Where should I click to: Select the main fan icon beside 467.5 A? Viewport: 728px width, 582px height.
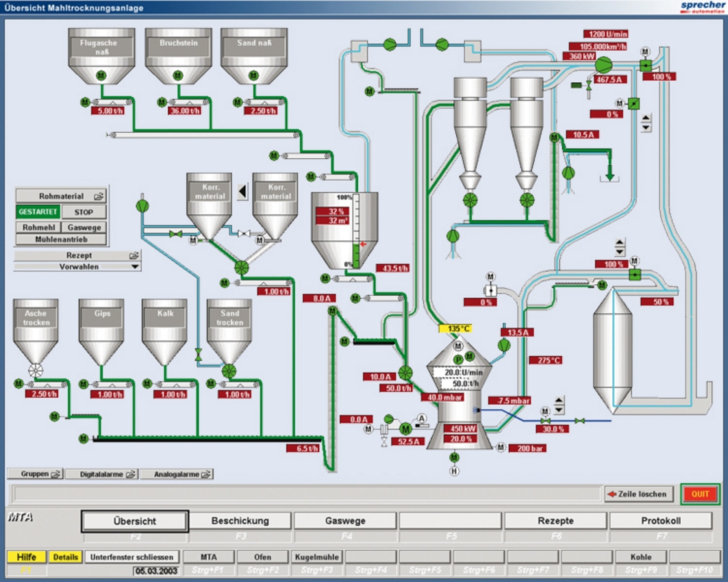pyautogui.click(x=603, y=64)
